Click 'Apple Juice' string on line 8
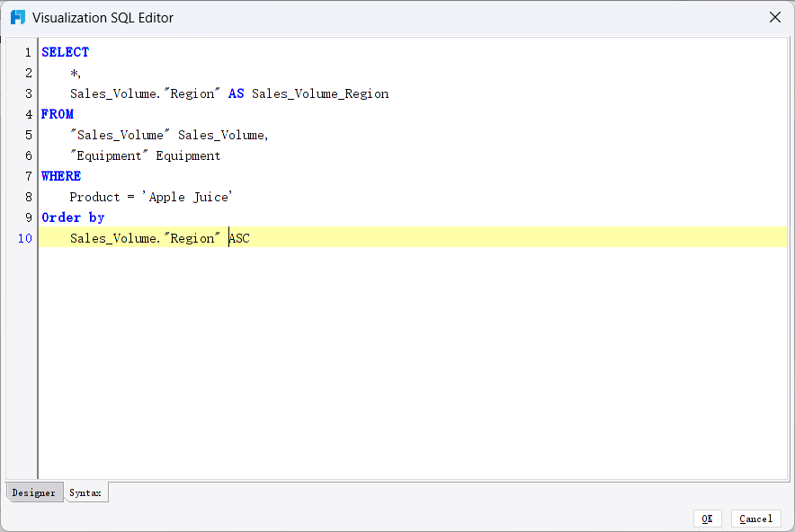795x532 pixels. pyautogui.click(x=187, y=197)
